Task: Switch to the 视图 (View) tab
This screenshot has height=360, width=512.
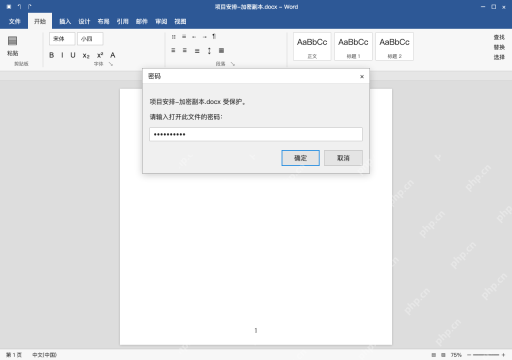Action: (180, 21)
